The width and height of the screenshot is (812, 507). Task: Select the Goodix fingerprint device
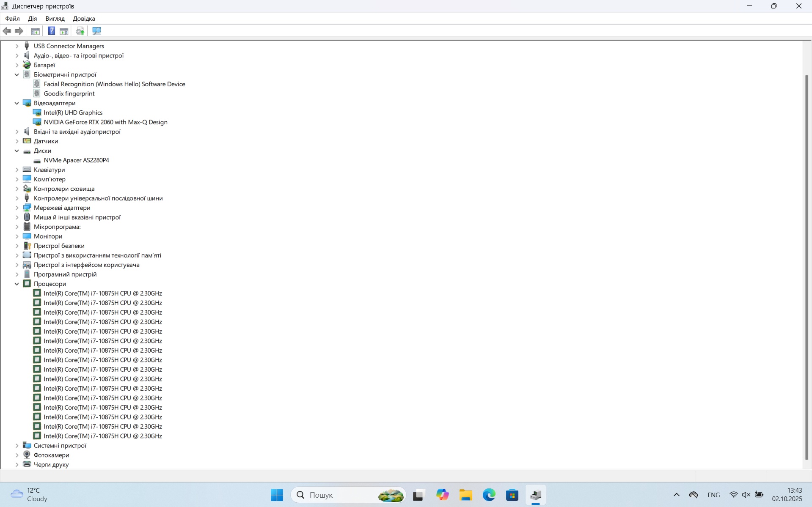(69, 93)
